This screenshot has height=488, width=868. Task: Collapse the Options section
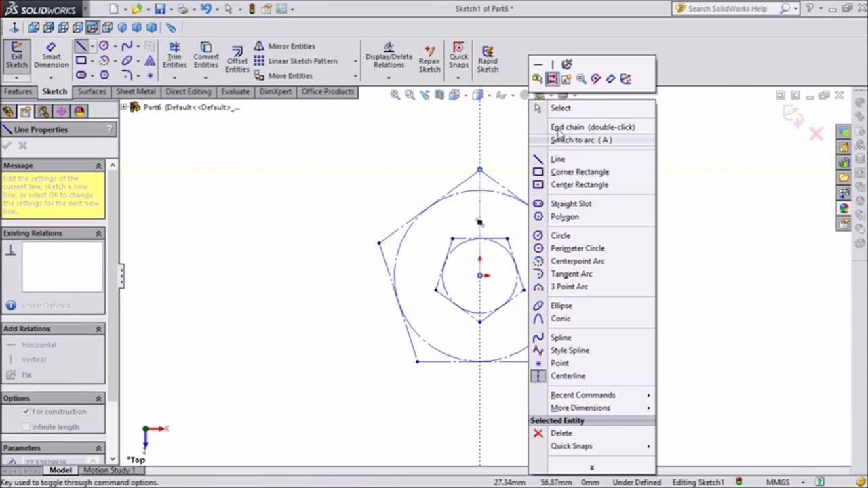(98, 399)
